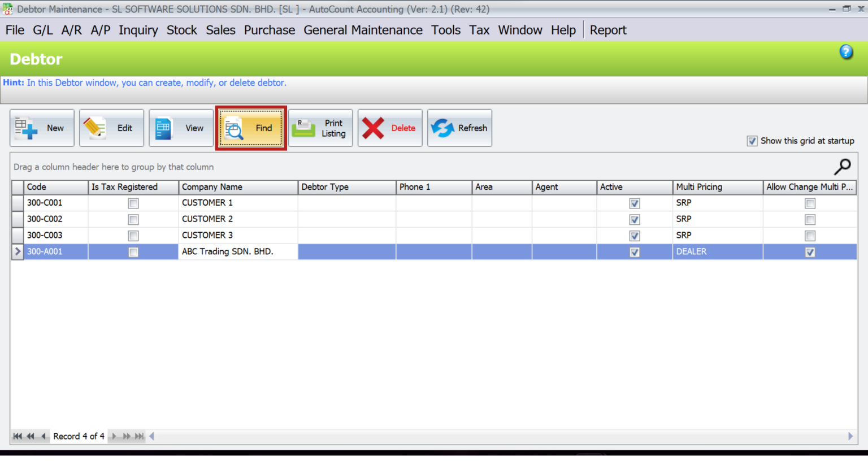Image resolution: width=868 pixels, height=461 pixels.
Task: Select the 300-C003 code cell
Action: click(x=55, y=236)
